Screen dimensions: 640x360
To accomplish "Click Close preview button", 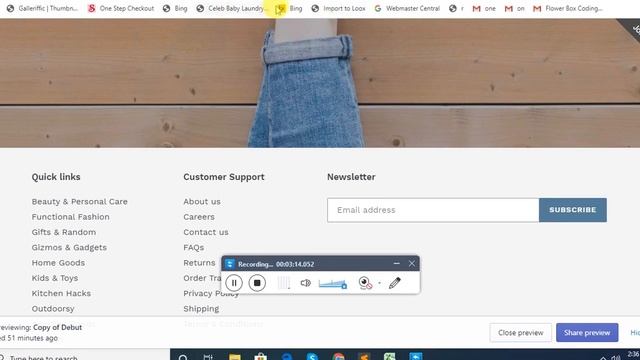I will click(520, 333).
